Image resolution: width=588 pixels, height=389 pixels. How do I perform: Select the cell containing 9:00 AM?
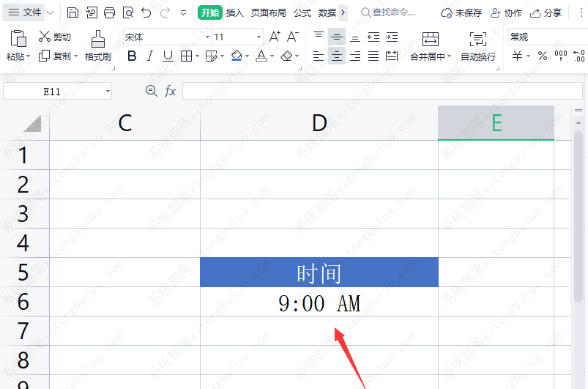tap(319, 302)
